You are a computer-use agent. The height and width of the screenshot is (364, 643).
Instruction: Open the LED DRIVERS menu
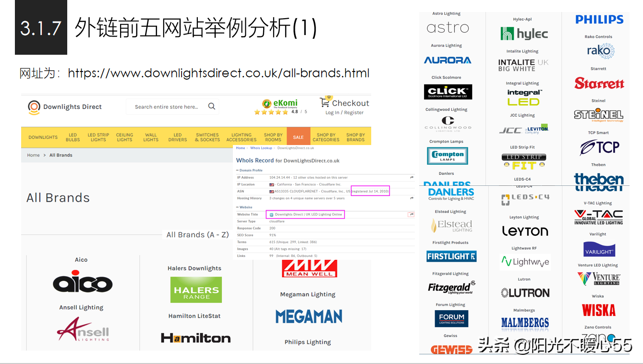point(178,137)
